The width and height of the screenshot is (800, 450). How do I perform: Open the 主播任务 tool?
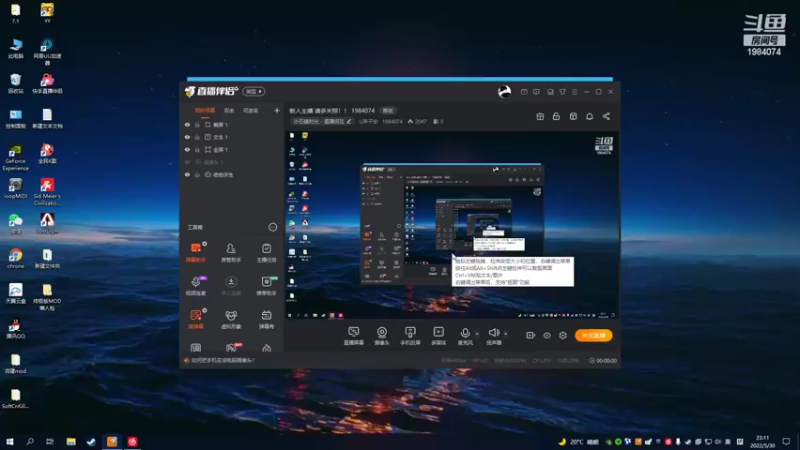(x=266, y=252)
